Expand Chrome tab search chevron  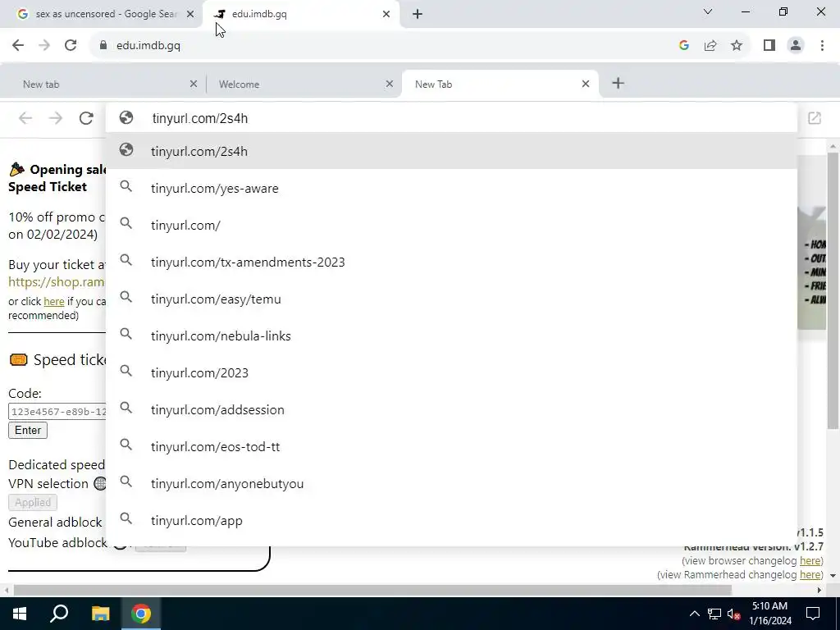[x=708, y=11]
